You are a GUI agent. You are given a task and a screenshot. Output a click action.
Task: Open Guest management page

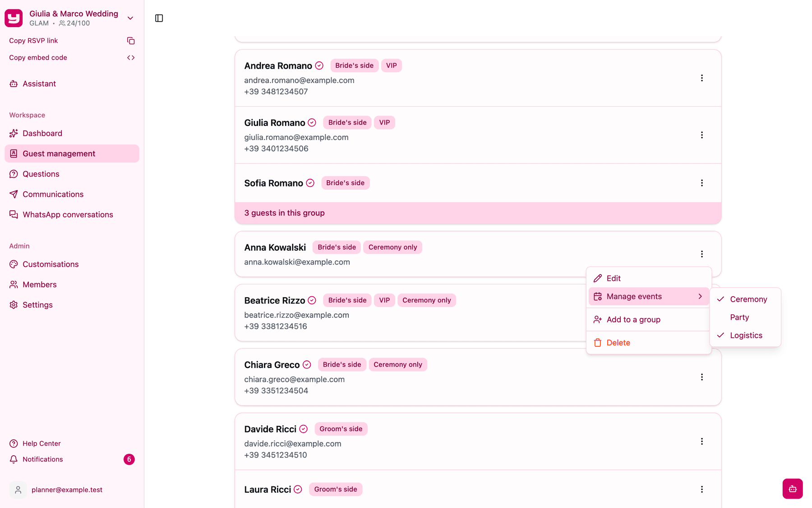[x=72, y=154]
